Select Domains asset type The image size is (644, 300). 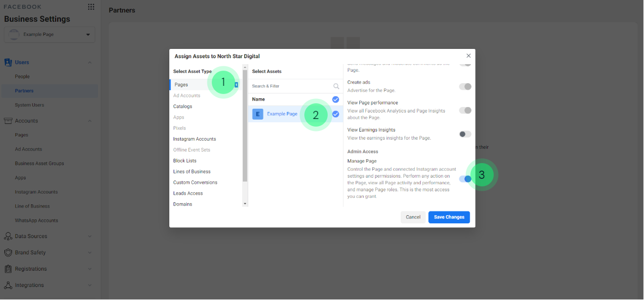coord(183,204)
